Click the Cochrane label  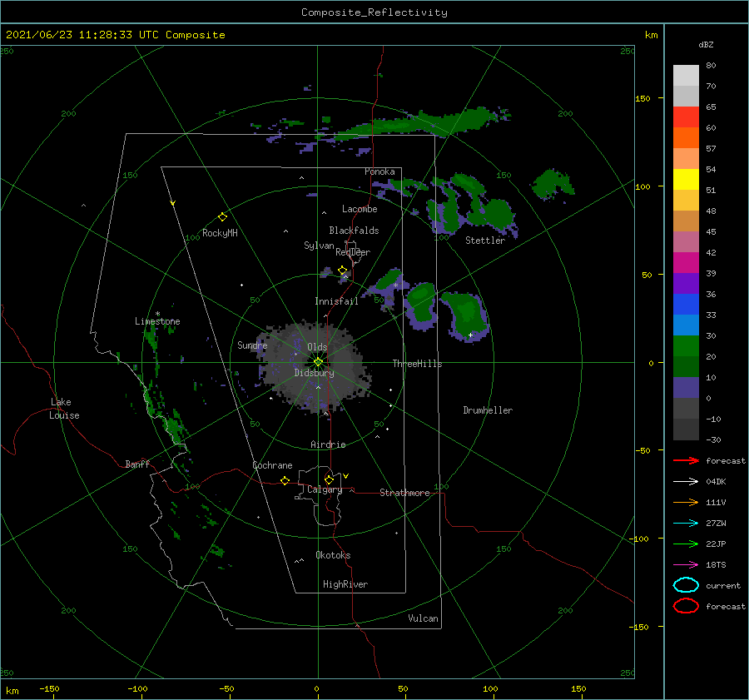coord(272,465)
